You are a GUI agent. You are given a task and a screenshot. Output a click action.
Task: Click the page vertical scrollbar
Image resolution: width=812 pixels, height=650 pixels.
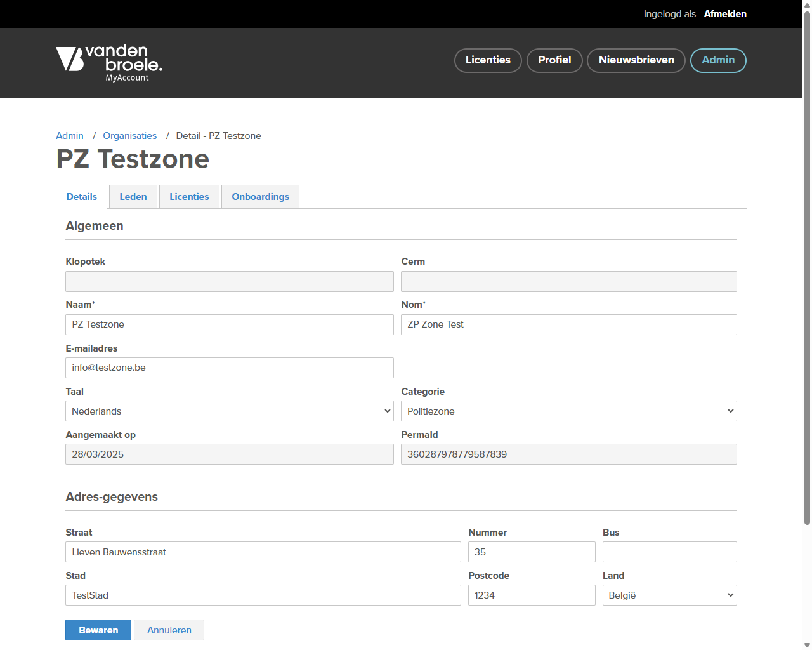coord(807,268)
